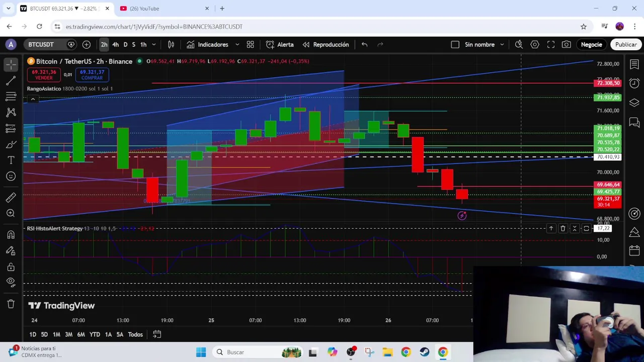Click the Publicar button
Image resolution: width=644 pixels, height=362 pixels.
tap(626, 45)
